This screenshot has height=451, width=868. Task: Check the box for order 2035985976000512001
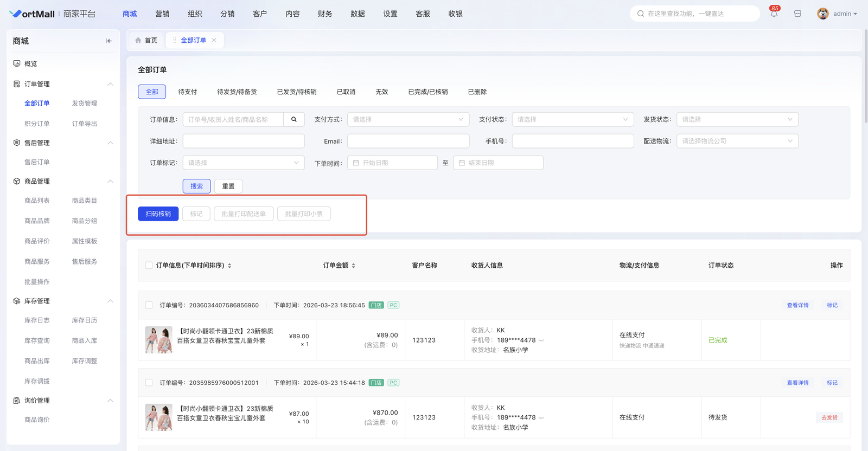tap(149, 383)
